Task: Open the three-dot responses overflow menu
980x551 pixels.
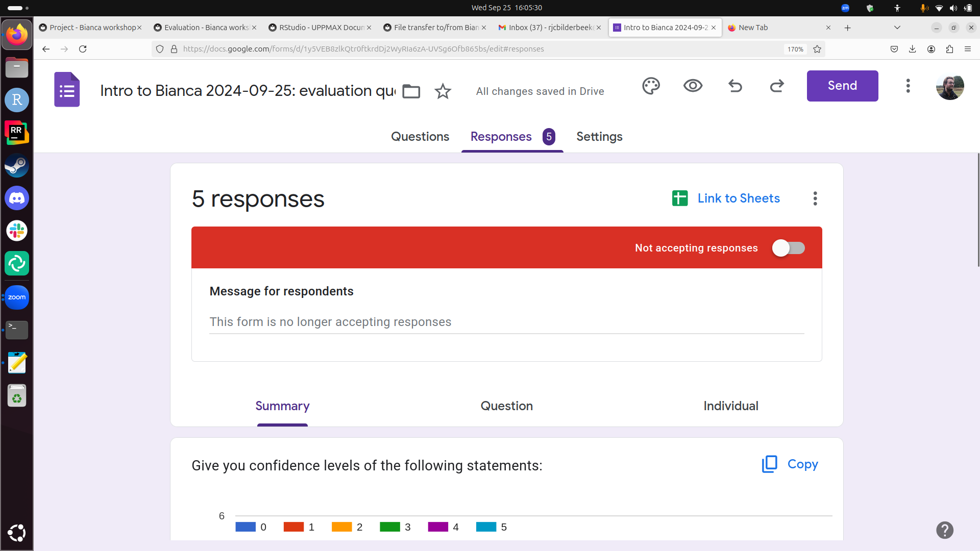Action: click(x=816, y=198)
